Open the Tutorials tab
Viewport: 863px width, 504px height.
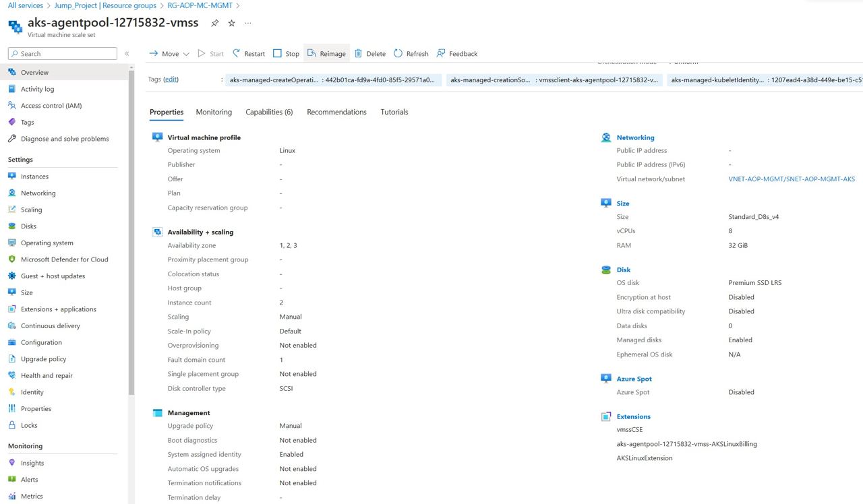click(x=394, y=112)
